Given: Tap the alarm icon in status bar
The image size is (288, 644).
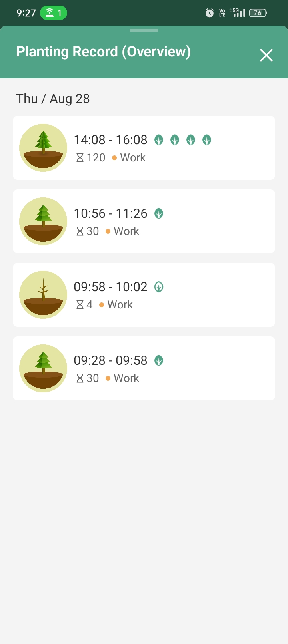Looking at the screenshot, I should click(210, 13).
